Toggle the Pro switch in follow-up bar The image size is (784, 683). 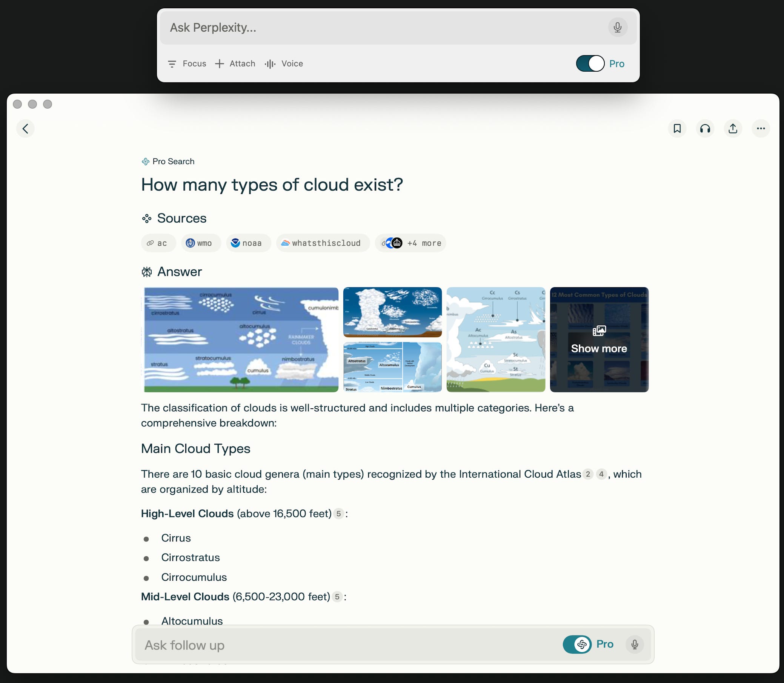577,644
